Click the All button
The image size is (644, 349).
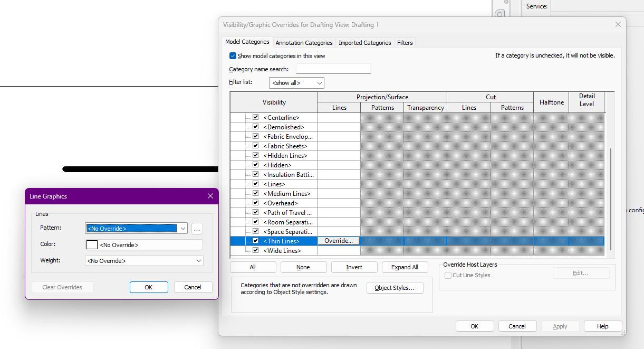[x=253, y=267]
